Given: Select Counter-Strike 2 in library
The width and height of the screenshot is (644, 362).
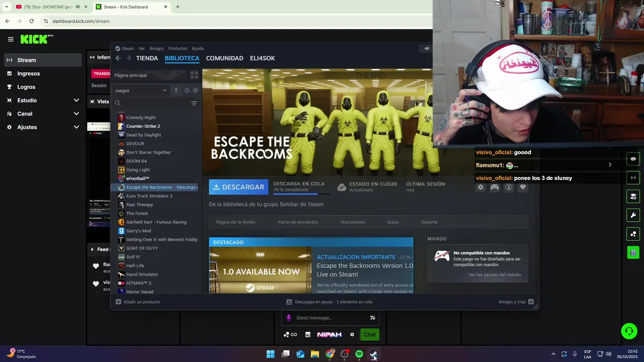Looking at the screenshot, I should pyautogui.click(x=143, y=126).
